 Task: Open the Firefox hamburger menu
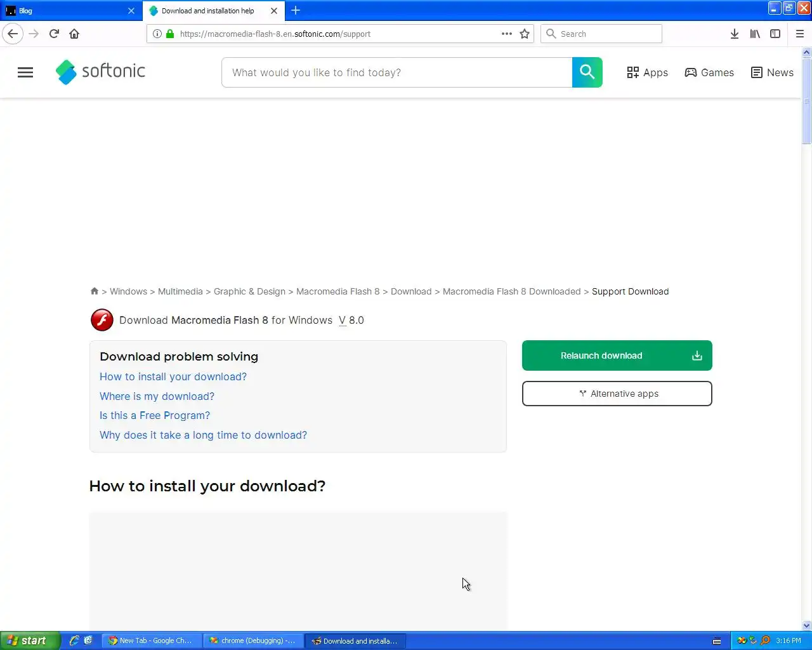coord(800,34)
